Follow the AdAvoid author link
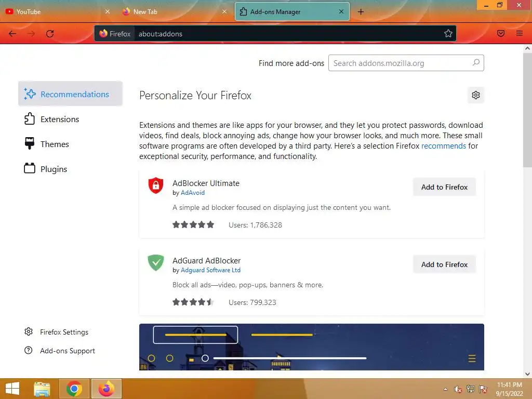The image size is (532, 399). click(x=193, y=193)
